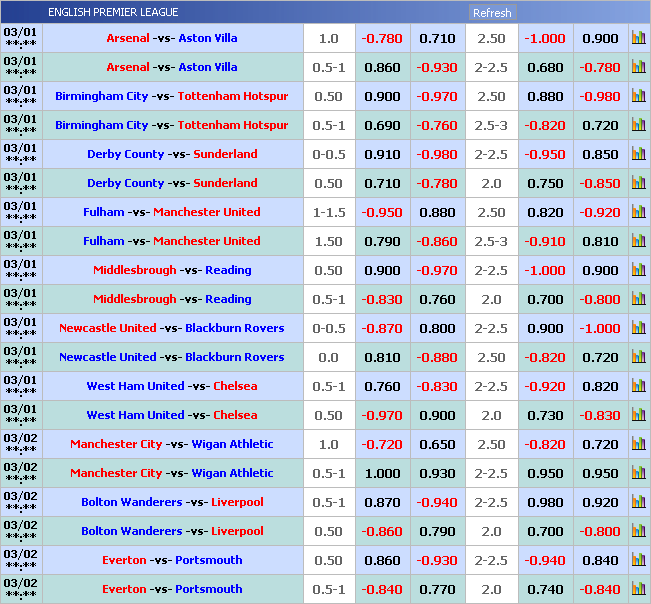Open stats chart for Manchester City 1.0 handicap row
Viewport: 651px width, 604px height.
pyautogui.click(x=639, y=444)
